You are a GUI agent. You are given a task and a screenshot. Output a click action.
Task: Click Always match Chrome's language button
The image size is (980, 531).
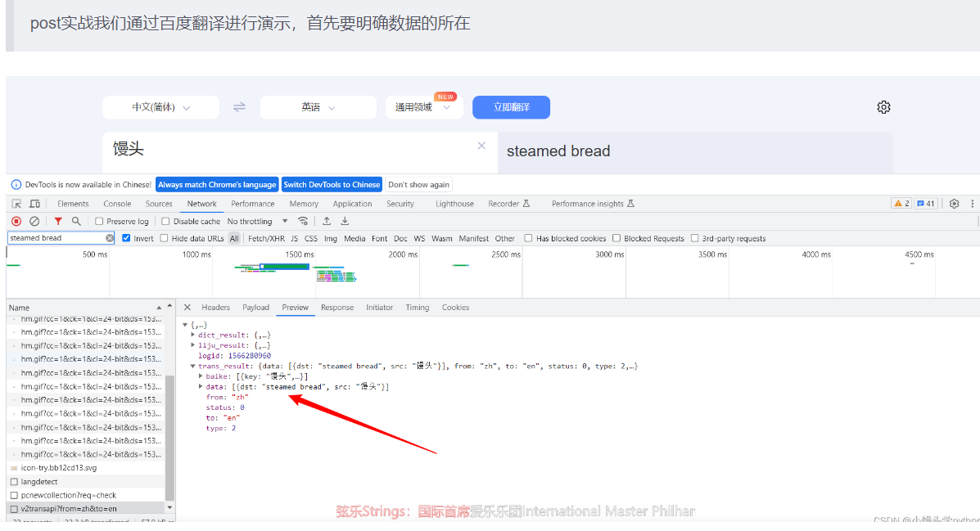point(217,185)
